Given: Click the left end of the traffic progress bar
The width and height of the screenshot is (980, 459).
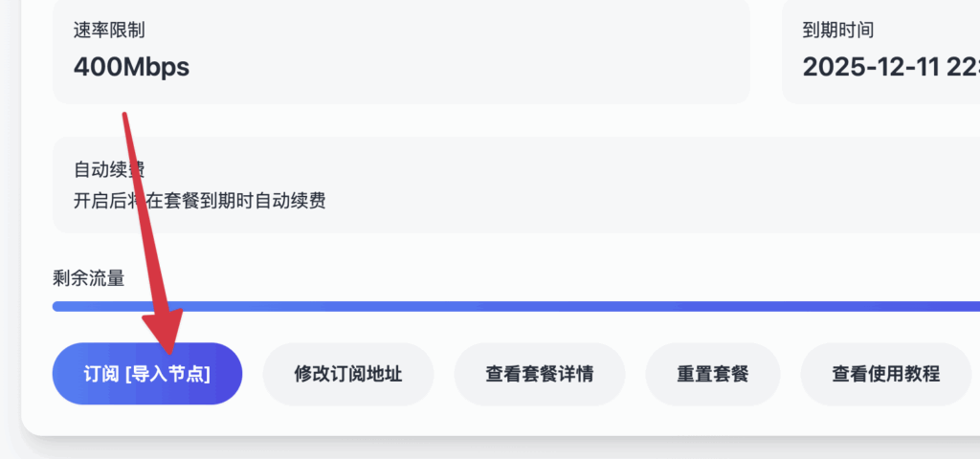Looking at the screenshot, I should (57, 306).
